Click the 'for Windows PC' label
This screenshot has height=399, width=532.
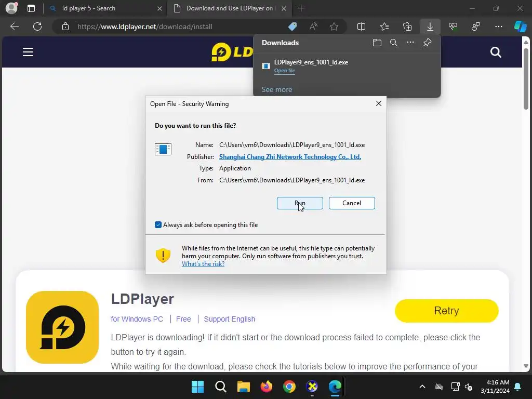coord(137,319)
